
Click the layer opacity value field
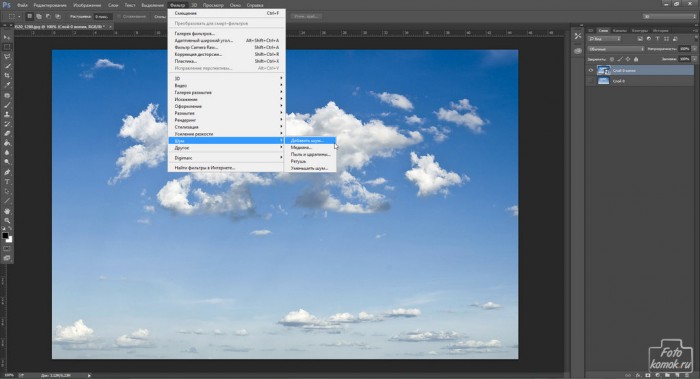point(684,49)
